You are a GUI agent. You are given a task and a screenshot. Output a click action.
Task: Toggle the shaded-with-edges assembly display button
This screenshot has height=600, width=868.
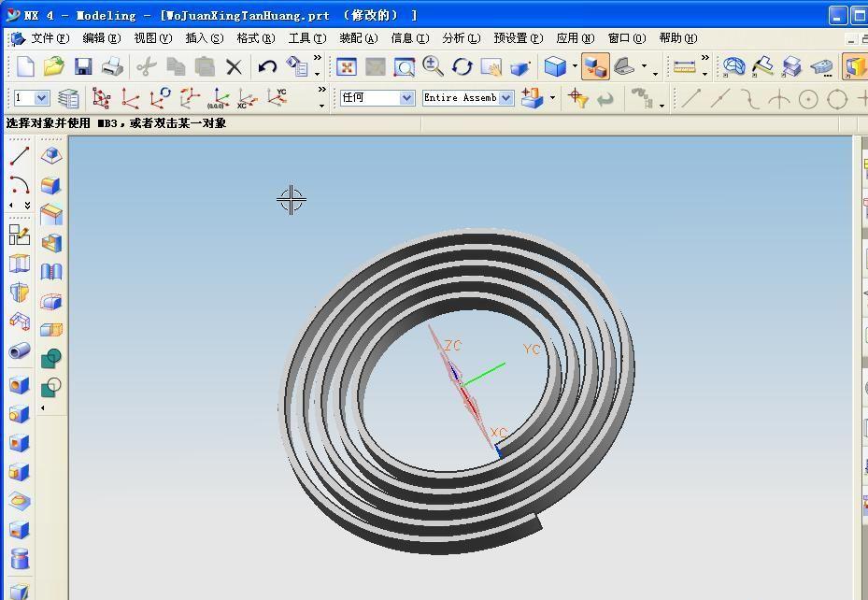click(594, 66)
